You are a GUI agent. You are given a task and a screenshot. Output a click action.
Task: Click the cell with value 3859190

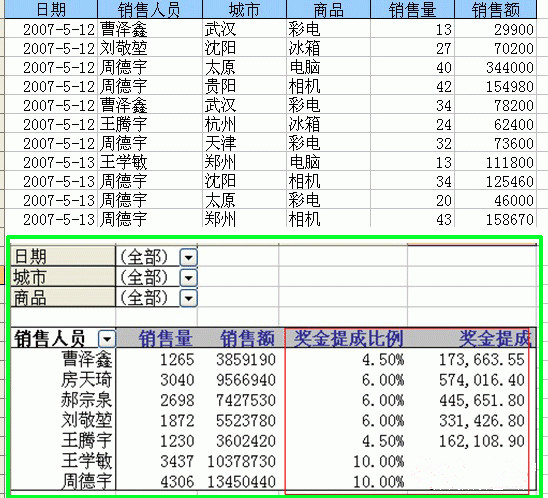[x=246, y=360]
